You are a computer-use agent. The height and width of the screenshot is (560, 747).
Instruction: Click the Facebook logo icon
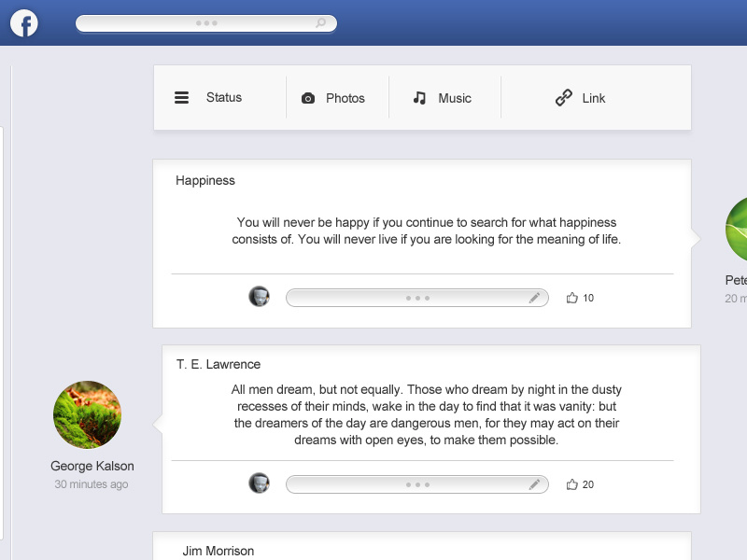coord(24,22)
